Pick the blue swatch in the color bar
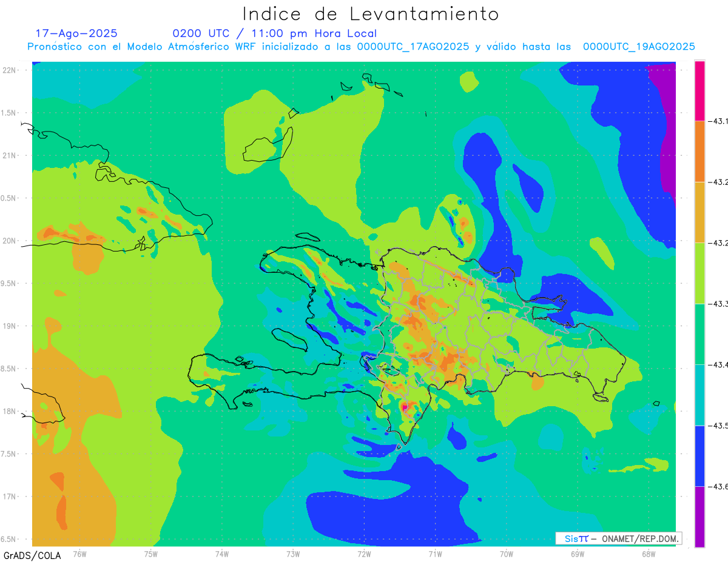The width and height of the screenshot is (728, 562). click(x=699, y=455)
